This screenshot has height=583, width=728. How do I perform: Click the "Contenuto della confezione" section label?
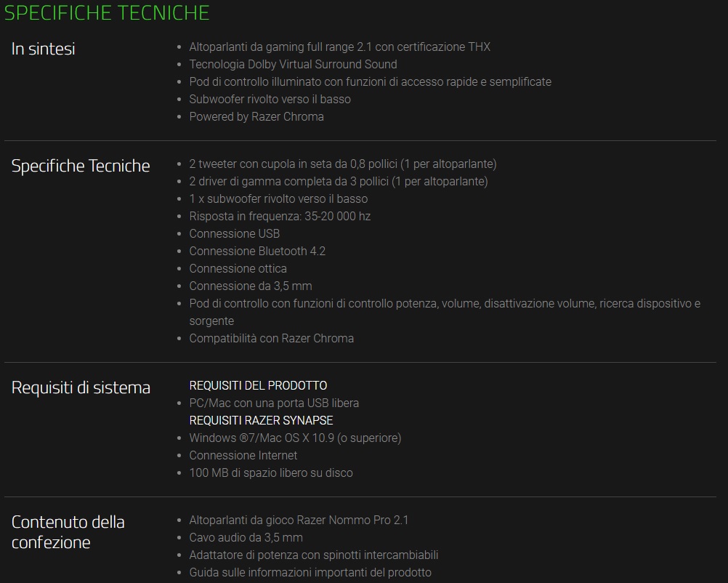68,532
